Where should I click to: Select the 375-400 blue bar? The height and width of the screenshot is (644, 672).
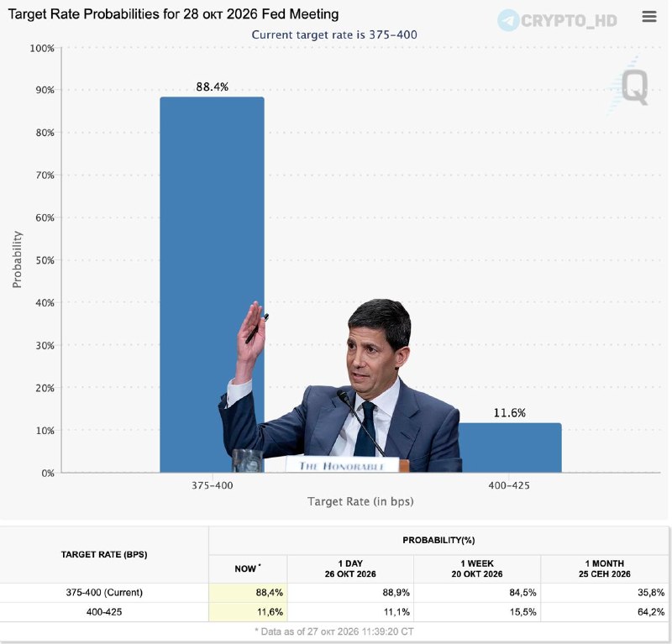click(213, 285)
